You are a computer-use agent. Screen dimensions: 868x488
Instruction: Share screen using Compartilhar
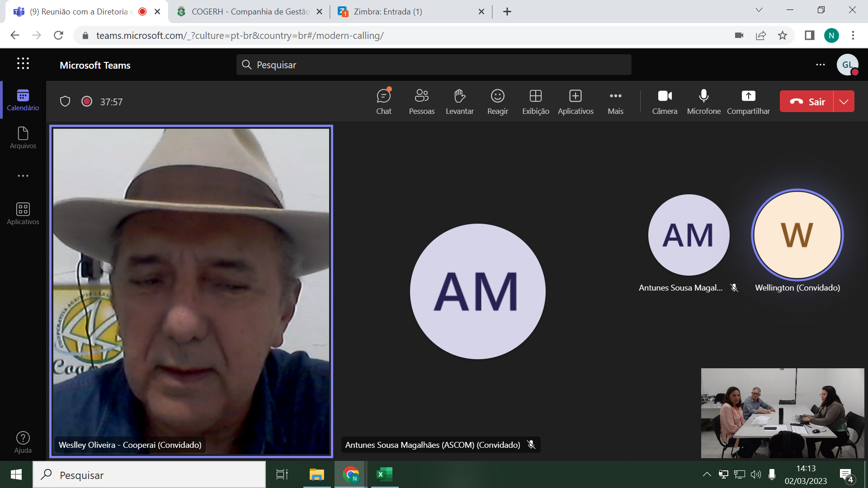point(748,102)
